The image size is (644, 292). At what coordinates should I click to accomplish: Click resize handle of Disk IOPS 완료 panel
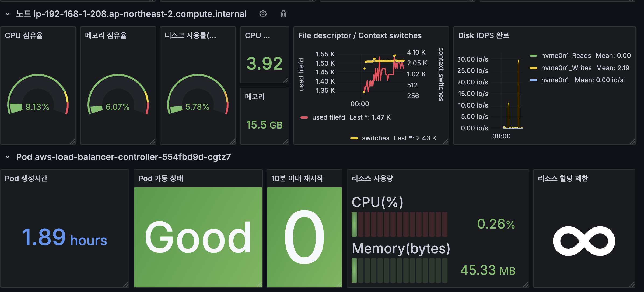click(632, 141)
